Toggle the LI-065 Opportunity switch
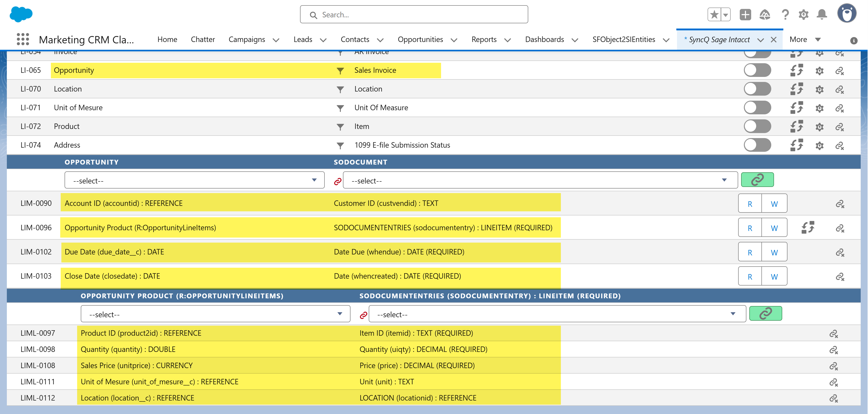 (757, 71)
